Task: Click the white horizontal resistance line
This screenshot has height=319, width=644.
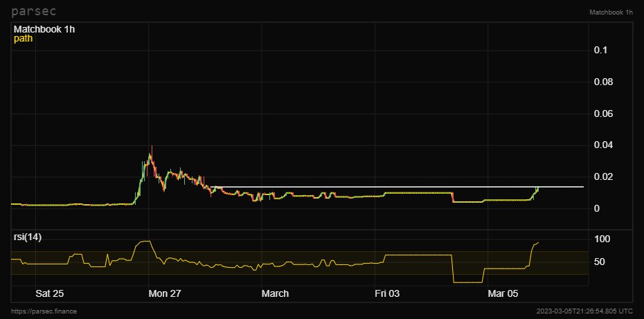Action: (397, 187)
